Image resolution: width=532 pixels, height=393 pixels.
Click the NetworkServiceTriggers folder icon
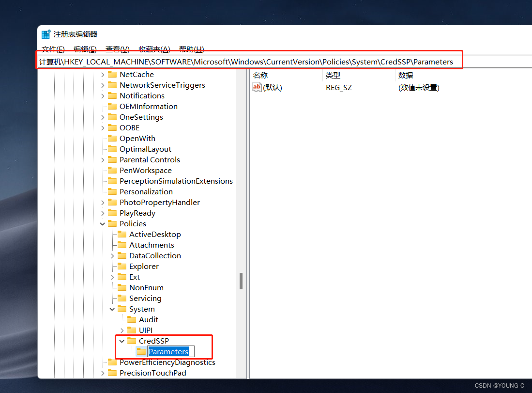tap(112, 85)
